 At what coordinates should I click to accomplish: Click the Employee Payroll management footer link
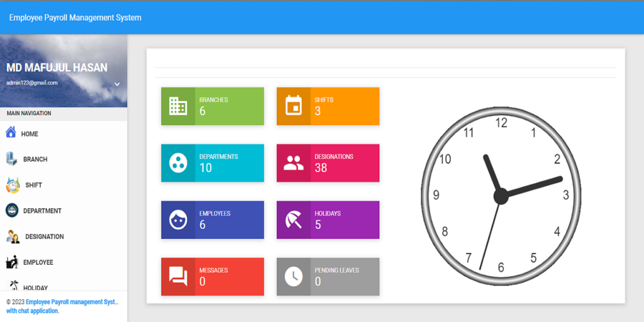(x=72, y=302)
